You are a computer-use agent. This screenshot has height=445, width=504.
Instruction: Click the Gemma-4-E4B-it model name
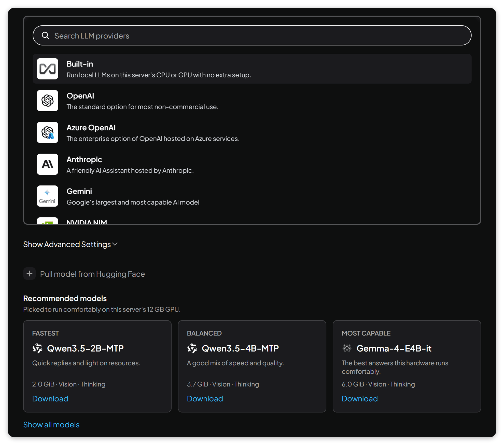point(394,348)
